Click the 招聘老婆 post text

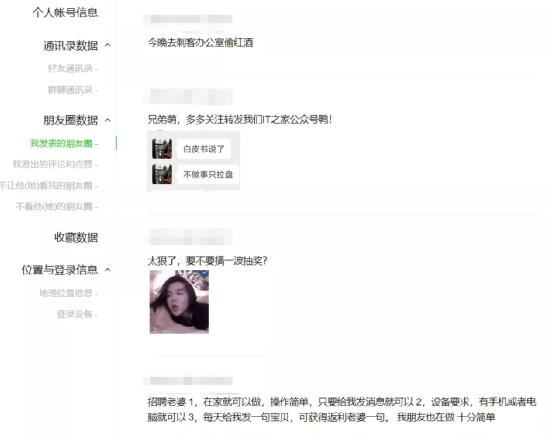pyautogui.click(x=342, y=409)
